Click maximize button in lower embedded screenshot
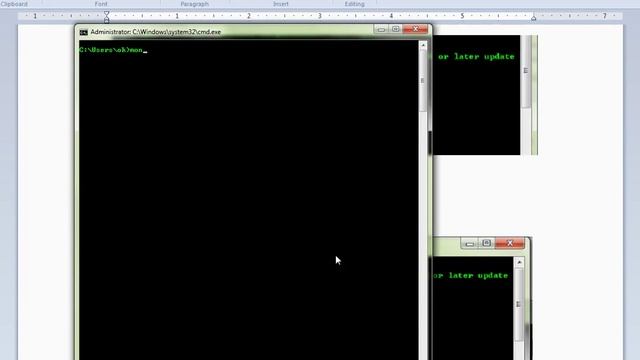 (x=486, y=243)
